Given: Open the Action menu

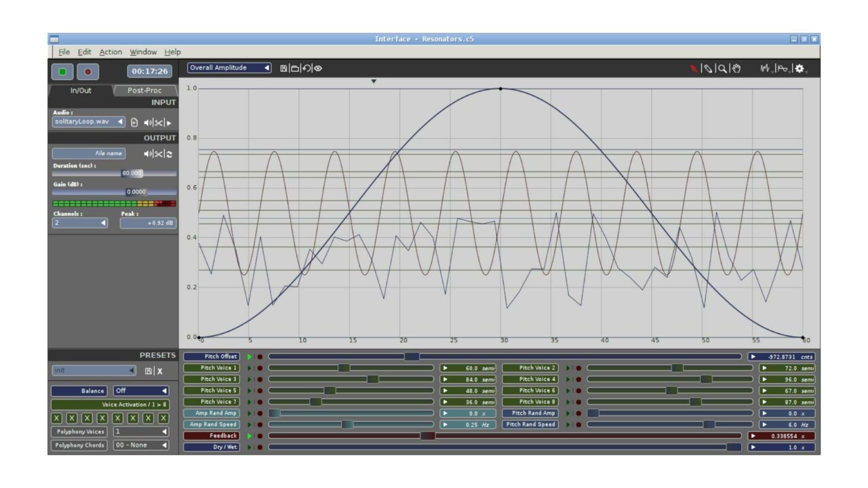Looking at the screenshot, I should coord(110,52).
